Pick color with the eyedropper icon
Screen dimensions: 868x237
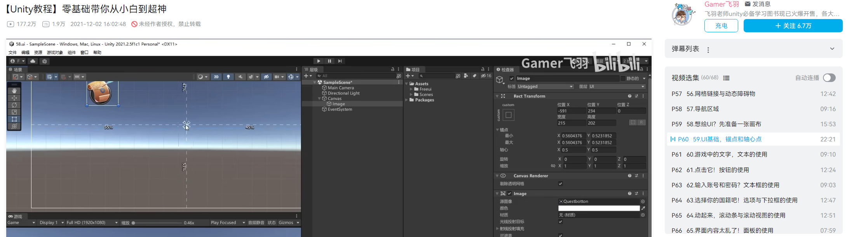pos(643,208)
